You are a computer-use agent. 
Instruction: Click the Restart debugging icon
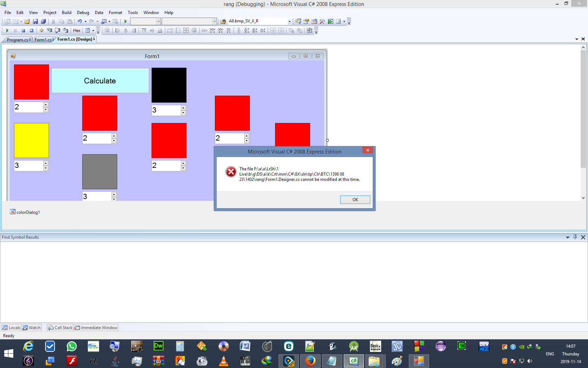pos(31,30)
